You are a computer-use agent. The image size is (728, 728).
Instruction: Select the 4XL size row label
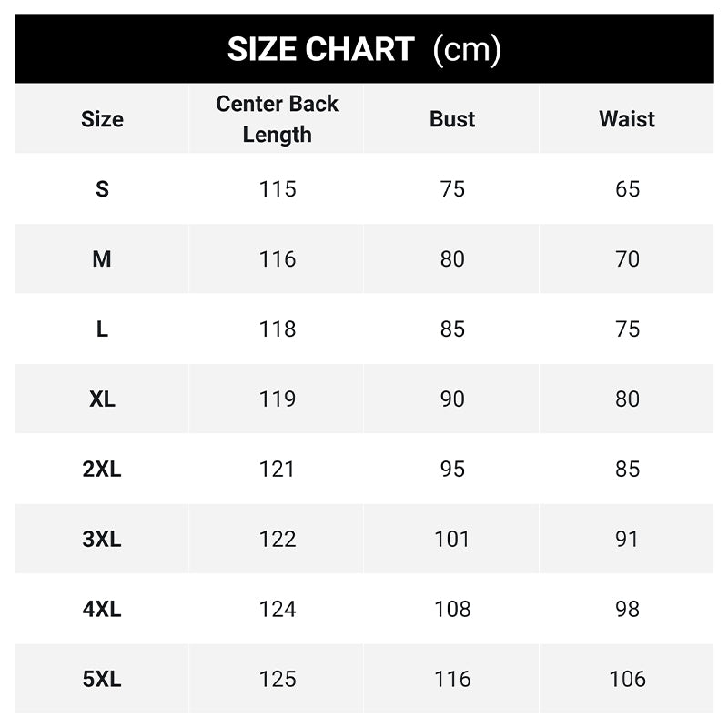point(102,610)
